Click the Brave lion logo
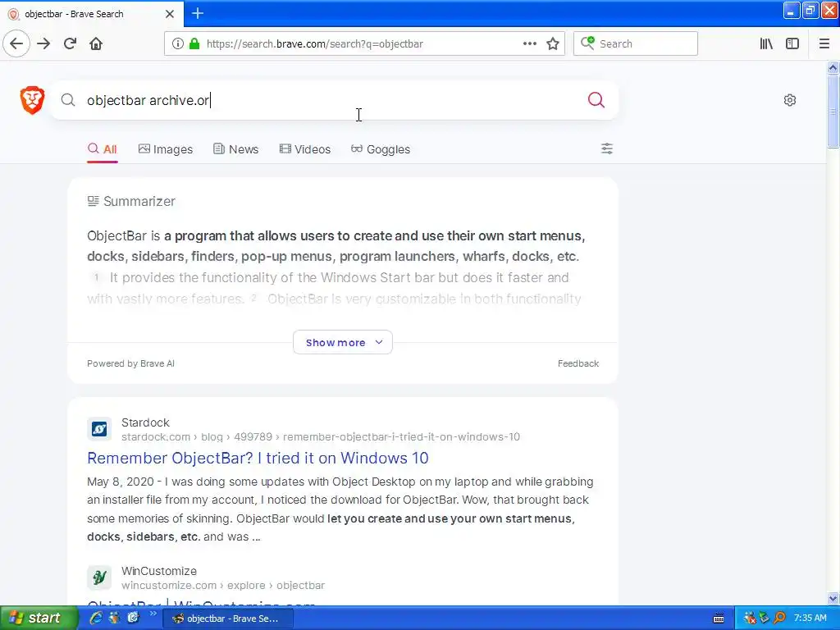The width and height of the screenshot is (840, 630). tap(32, 99)
